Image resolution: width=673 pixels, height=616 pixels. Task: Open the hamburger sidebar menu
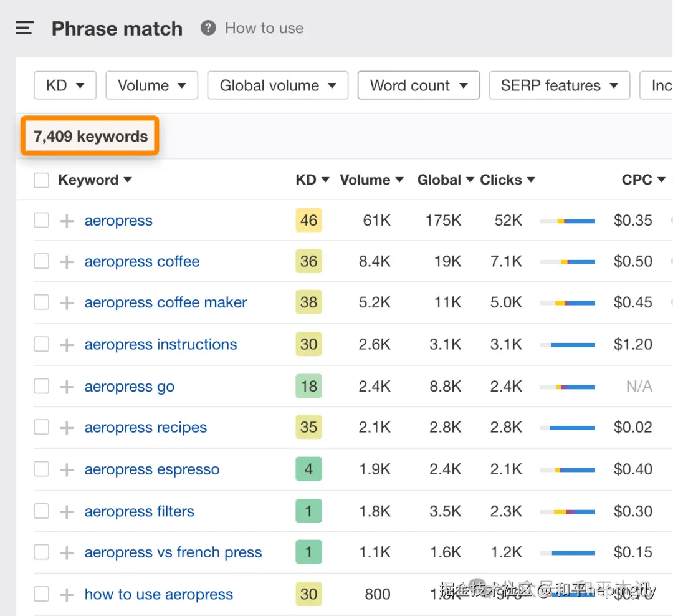coord(24,28)
